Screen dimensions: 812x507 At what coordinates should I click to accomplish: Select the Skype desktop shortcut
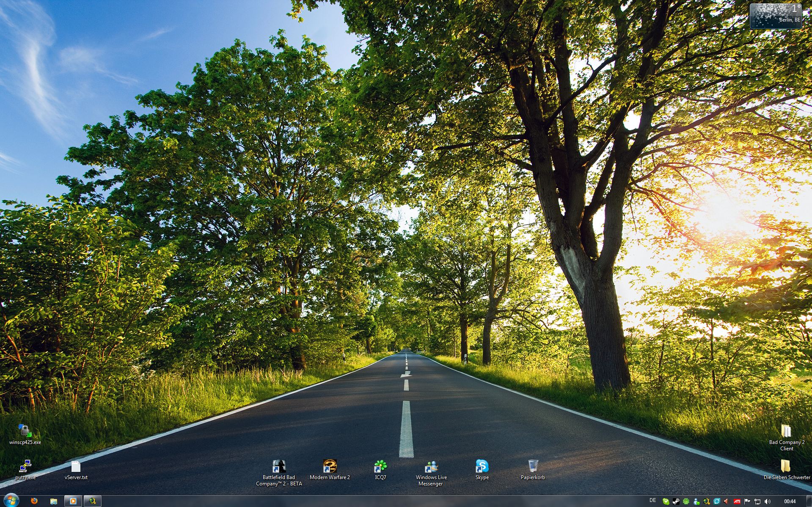pos(482,466)
